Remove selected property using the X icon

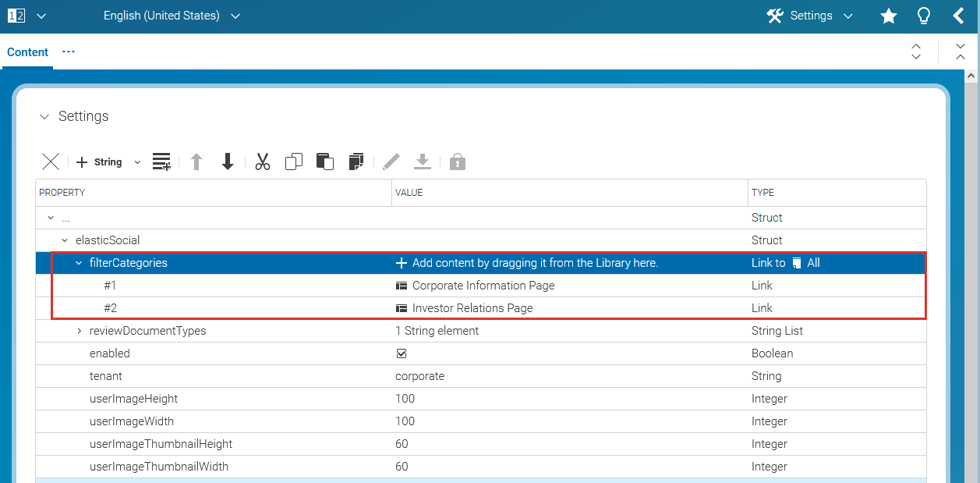point(50,162)
